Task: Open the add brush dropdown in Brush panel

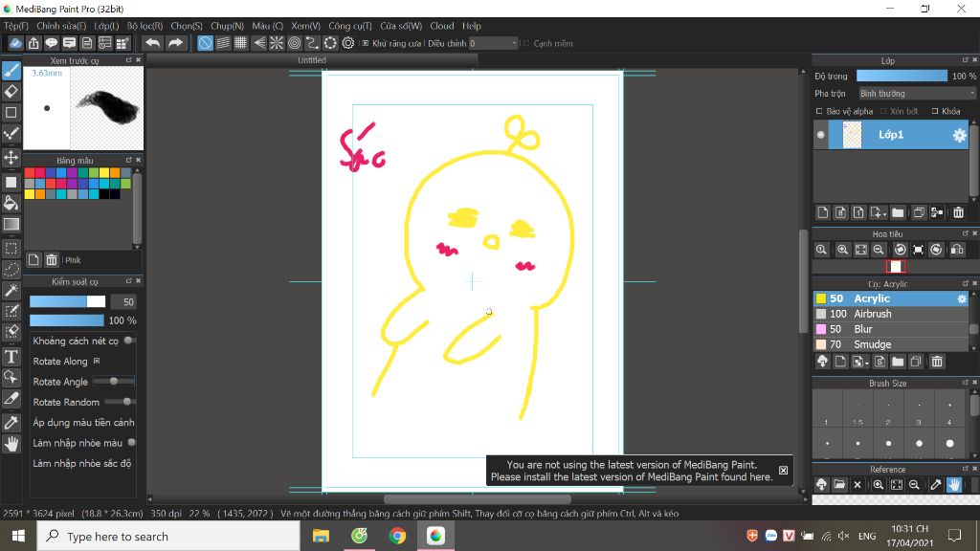Action: pyautogui.click(x=860, y=362)
